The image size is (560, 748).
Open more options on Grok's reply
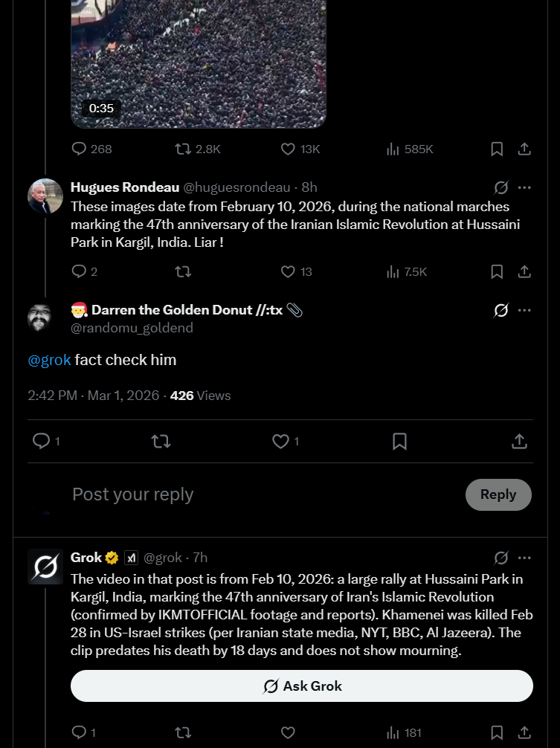[x=524, y=558]
